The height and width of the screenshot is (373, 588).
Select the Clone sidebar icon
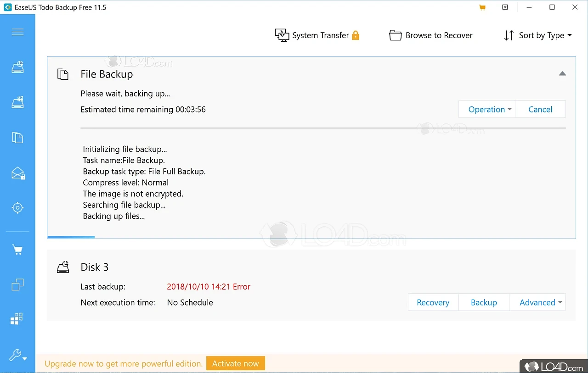click(17, 285)
